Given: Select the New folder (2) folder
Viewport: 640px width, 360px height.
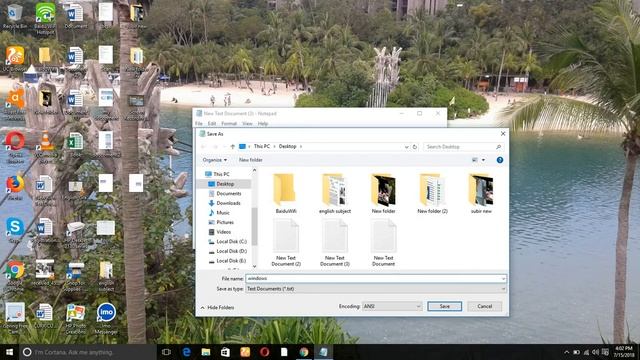Looking at the screenshot, I should pyautogui.click(x=432, y=193).
